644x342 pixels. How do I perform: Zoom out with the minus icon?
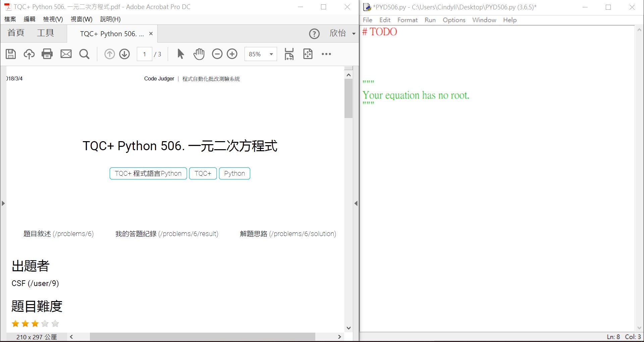click(217, 54)
